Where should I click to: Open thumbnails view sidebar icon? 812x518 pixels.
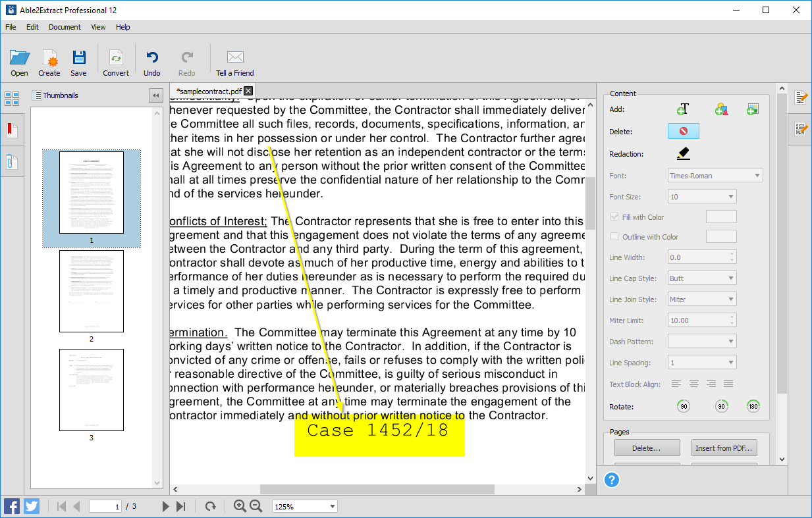[12, 99]
